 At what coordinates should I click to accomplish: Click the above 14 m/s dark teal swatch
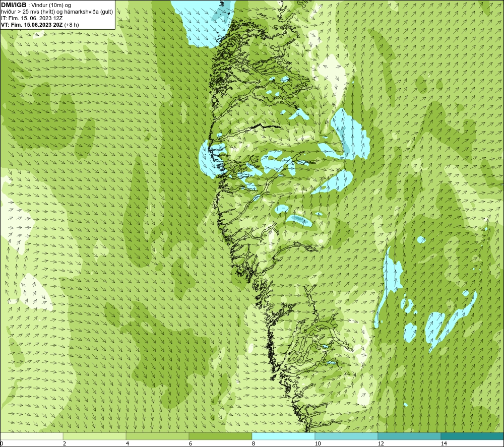click(473, 436)
